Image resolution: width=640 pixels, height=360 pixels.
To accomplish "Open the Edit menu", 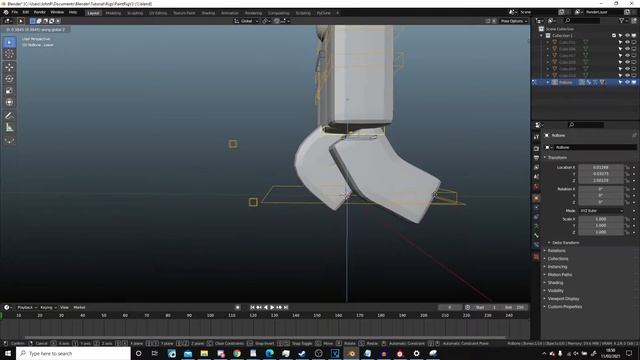I will (26, 12).
